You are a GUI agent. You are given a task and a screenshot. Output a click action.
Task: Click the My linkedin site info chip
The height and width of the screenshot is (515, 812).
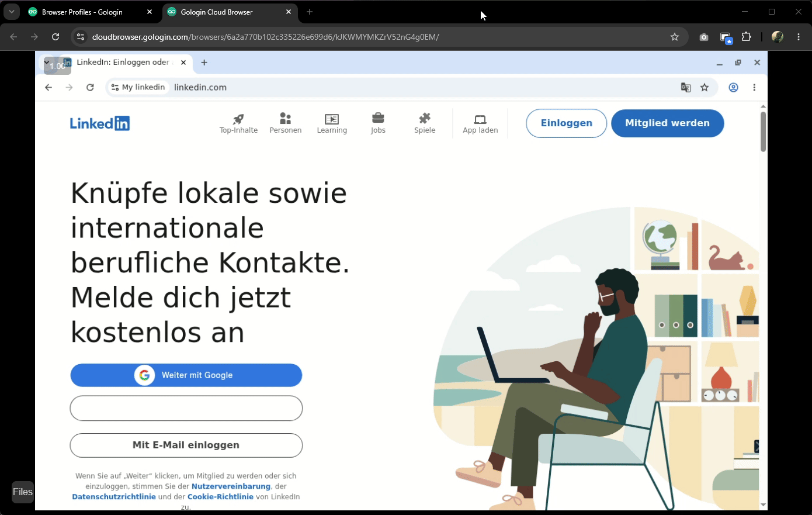(x=138, y=88)
